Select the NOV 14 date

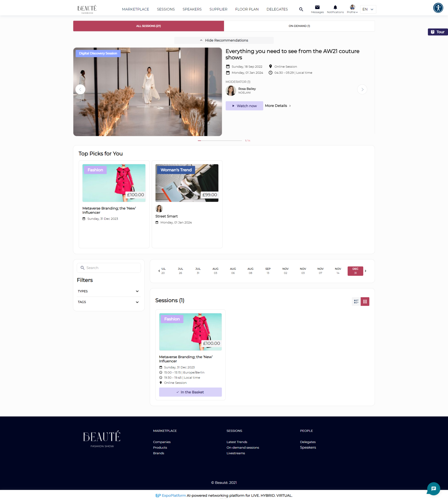(338, 271)
